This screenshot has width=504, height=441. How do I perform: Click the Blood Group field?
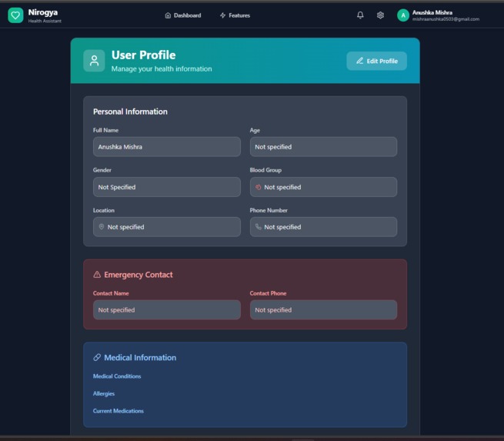[x=323, y=187]
